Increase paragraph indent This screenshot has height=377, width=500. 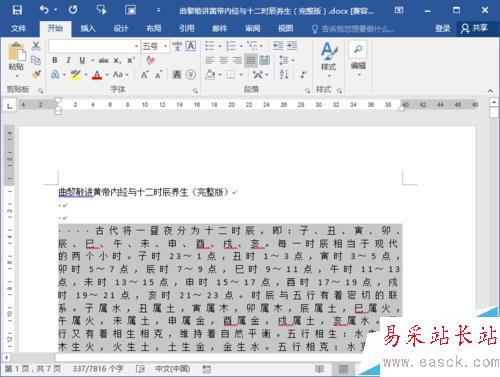pos(292,46)
